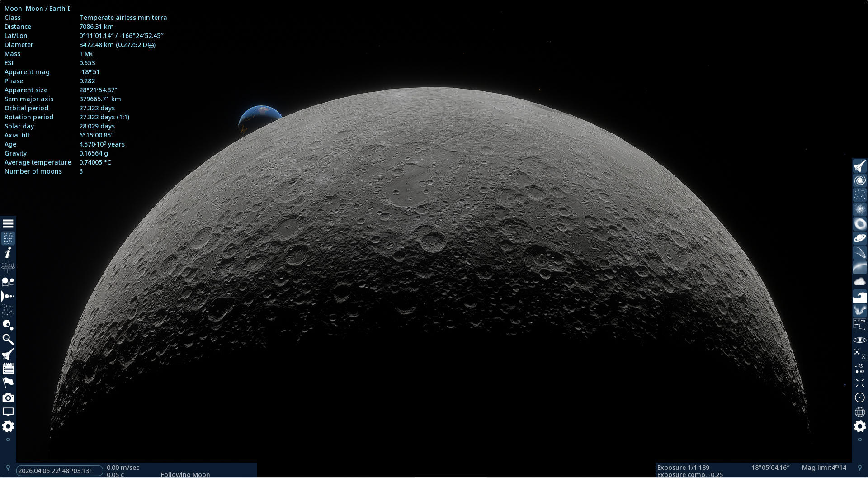The width and height of the screenshot is (868, 478).
Task: Click the comet streak icon
Action: point(860,253)
